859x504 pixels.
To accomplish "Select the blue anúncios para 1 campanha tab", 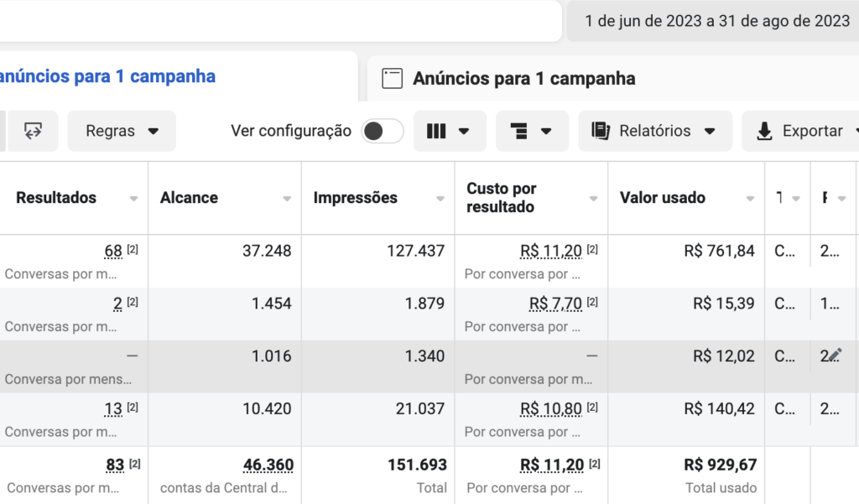I will 108,76.
